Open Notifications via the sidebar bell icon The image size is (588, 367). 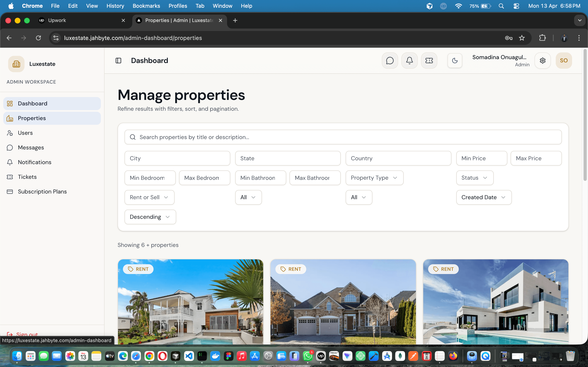[x=34, y=162]
